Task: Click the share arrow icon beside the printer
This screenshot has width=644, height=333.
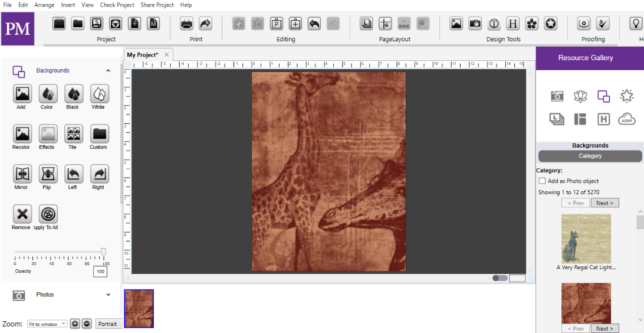Action: [205, 24]
